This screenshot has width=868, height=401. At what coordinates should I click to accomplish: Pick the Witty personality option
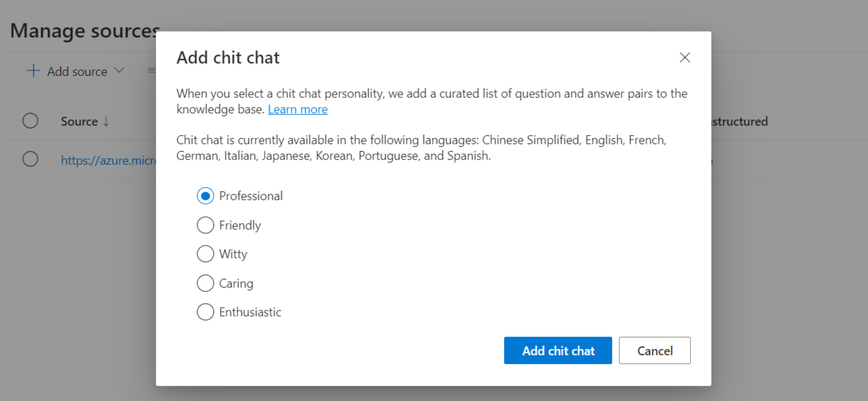point(205,254)
